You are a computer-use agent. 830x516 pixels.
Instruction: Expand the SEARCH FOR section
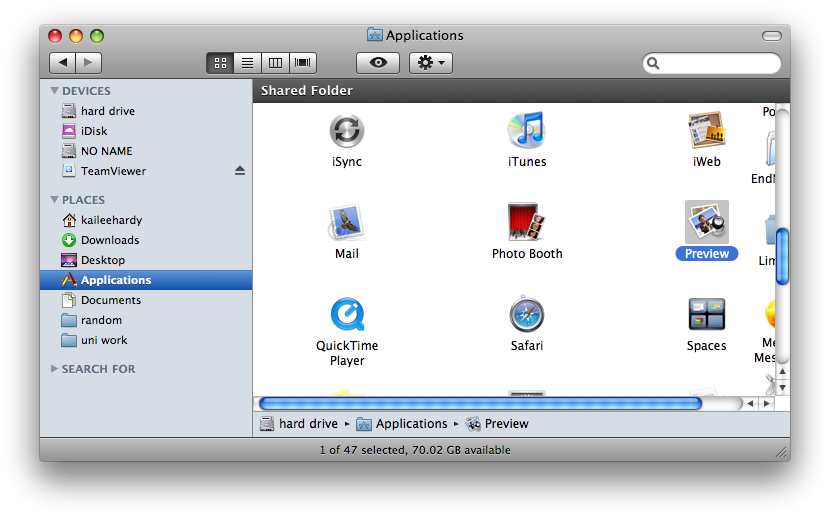[x=54, y=368]
